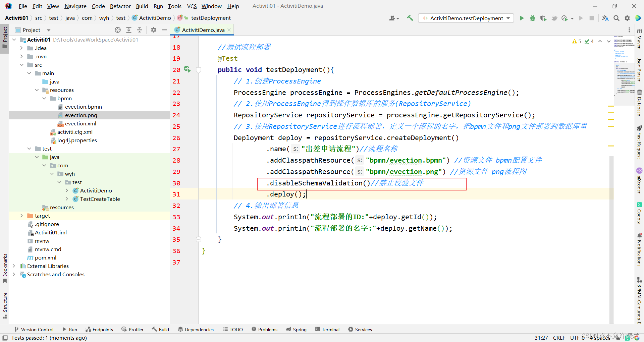644x342 pixels.
Task: Open the VCS menu
Action: click(x=192, y=6)
